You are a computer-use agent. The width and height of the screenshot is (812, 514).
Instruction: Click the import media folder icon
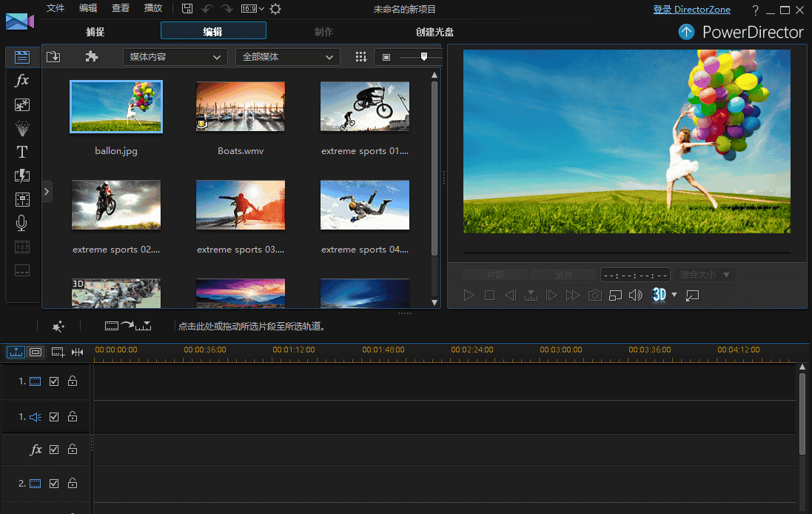53,57
